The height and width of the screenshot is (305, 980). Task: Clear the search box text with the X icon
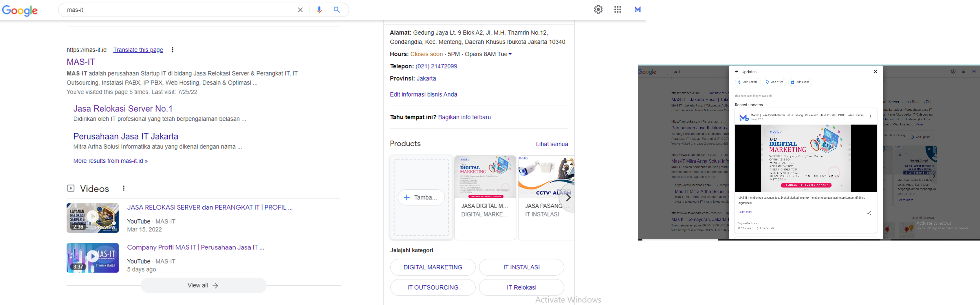tap(300, 10)
